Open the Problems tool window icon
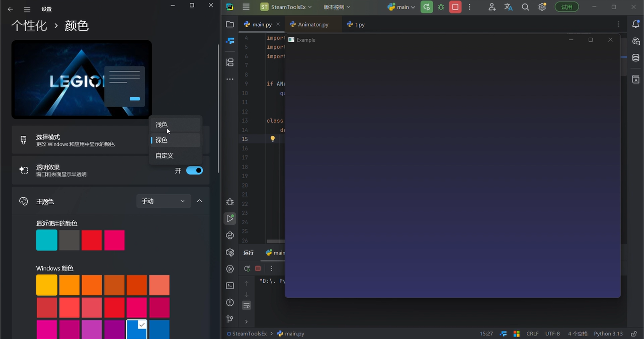The width and height of the screenshot is (644, 339). (x=230, y=302)
